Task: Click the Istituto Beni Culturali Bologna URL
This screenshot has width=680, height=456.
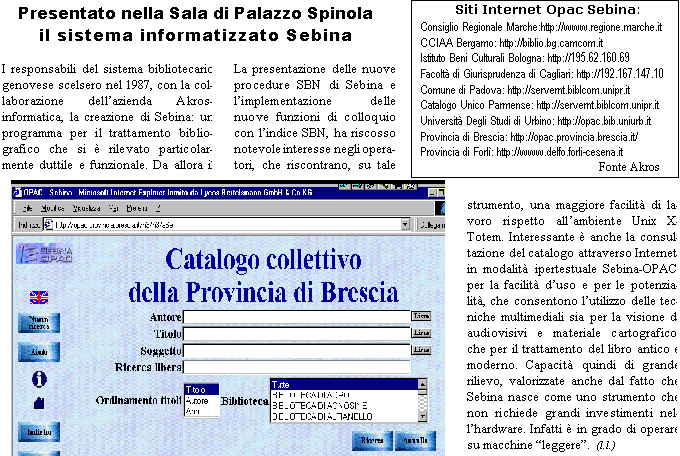Action: [x=524, y=58]
